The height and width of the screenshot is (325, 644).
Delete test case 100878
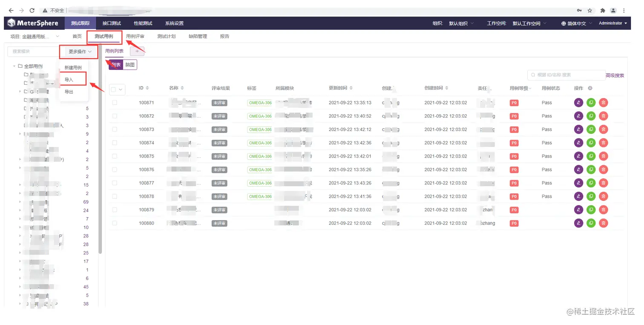pyautogui.click(x=603, y=196)
